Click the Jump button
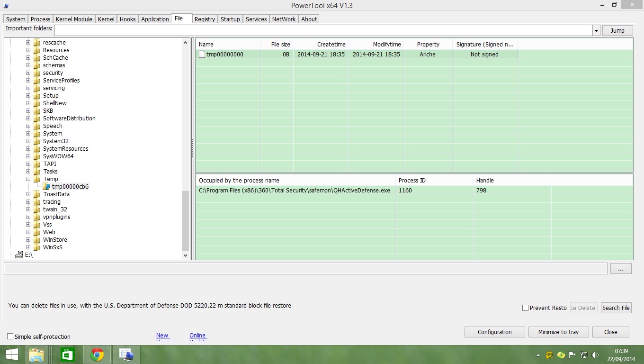 [x=617, y=31]
